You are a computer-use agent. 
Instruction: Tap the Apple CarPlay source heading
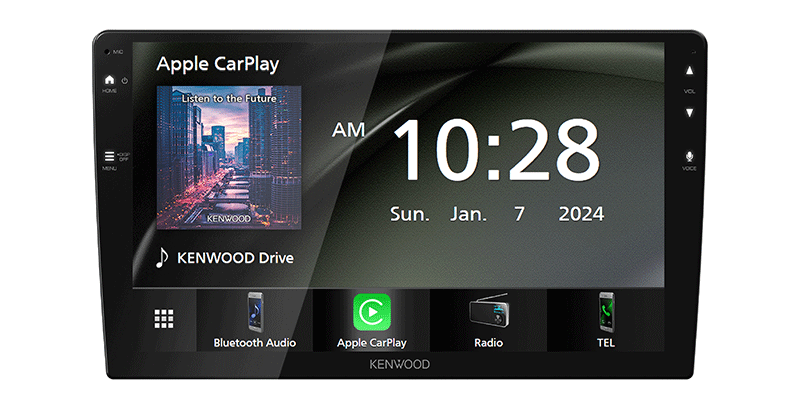(x=217, y=65)
